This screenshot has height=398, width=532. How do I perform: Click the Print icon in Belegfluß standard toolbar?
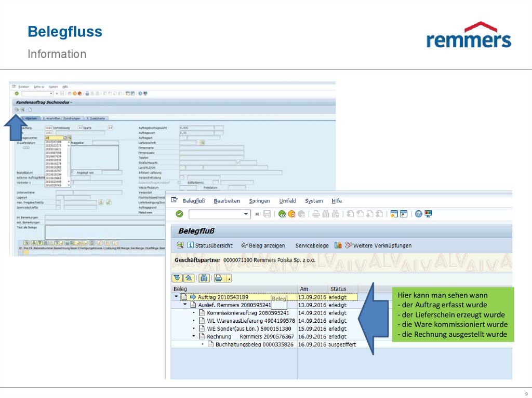(316, 214)
